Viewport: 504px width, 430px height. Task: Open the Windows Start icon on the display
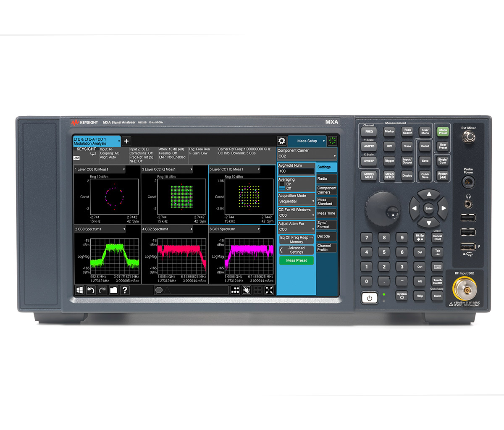pos(80,290)
